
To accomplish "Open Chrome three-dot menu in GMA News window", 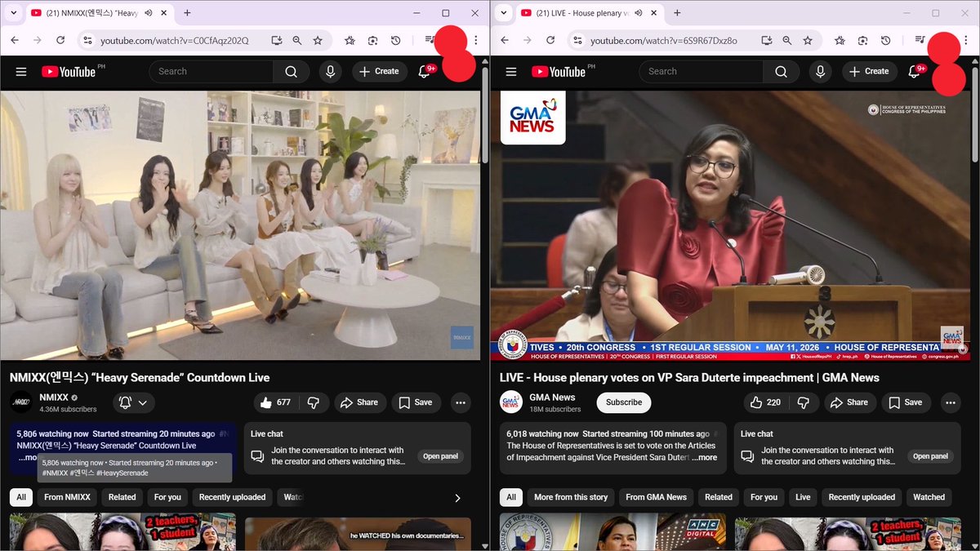I will coord(966,41).
